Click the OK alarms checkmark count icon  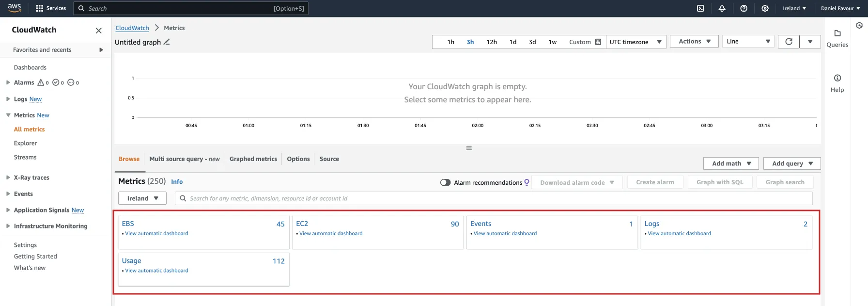click(x=58, y=82)
